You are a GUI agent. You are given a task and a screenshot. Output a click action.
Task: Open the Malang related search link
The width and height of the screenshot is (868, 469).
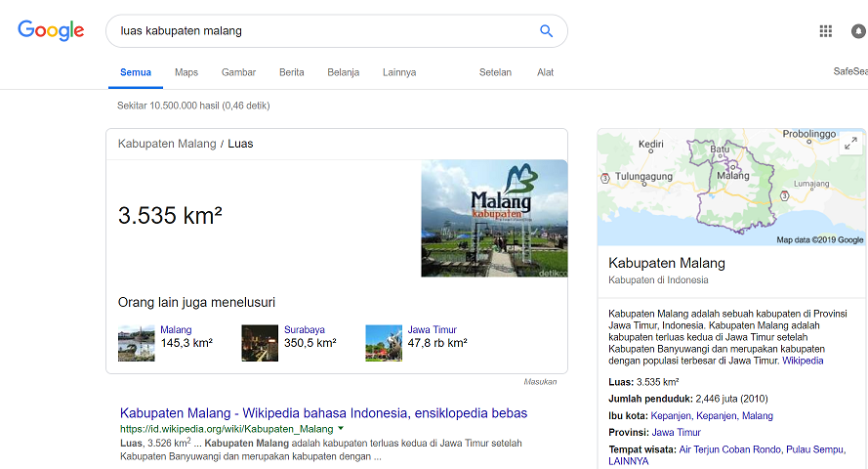click(x=176, y=329)
